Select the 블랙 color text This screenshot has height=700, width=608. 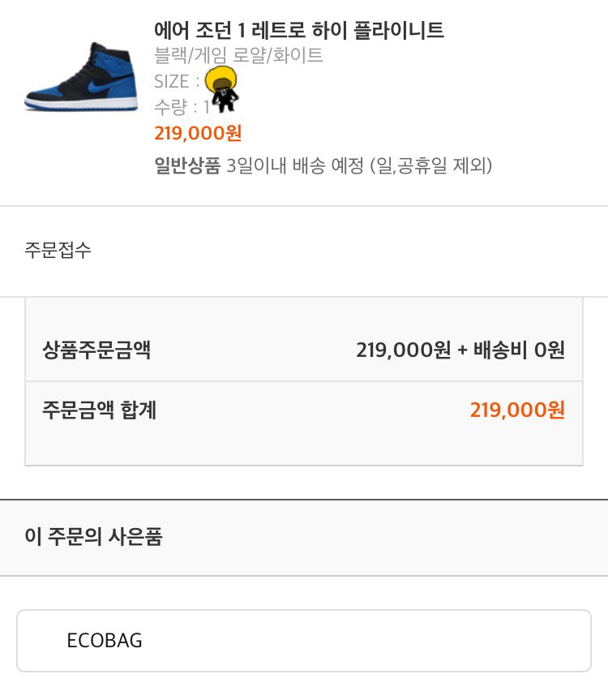coord(169,56)
